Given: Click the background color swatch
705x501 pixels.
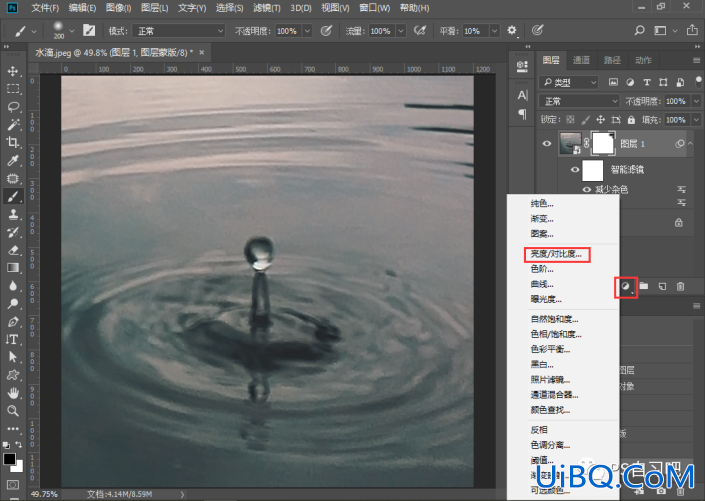Looking at the screenshot, I should coord(18,467).
